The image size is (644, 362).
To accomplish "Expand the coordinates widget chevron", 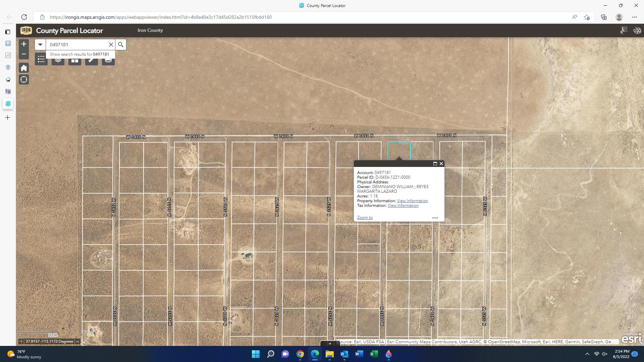I will (77, 341).
